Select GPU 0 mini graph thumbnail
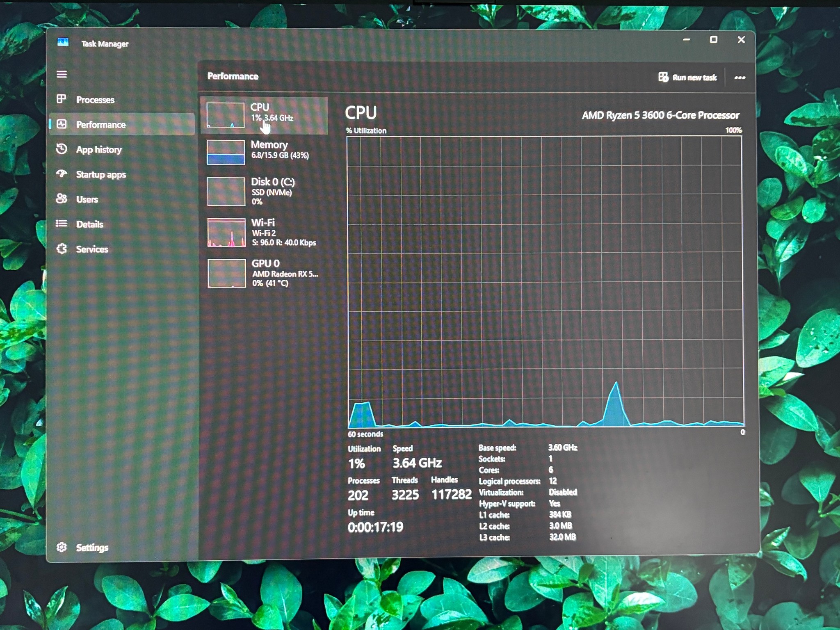This screenshot has width=840, height=630. point(226,273)
